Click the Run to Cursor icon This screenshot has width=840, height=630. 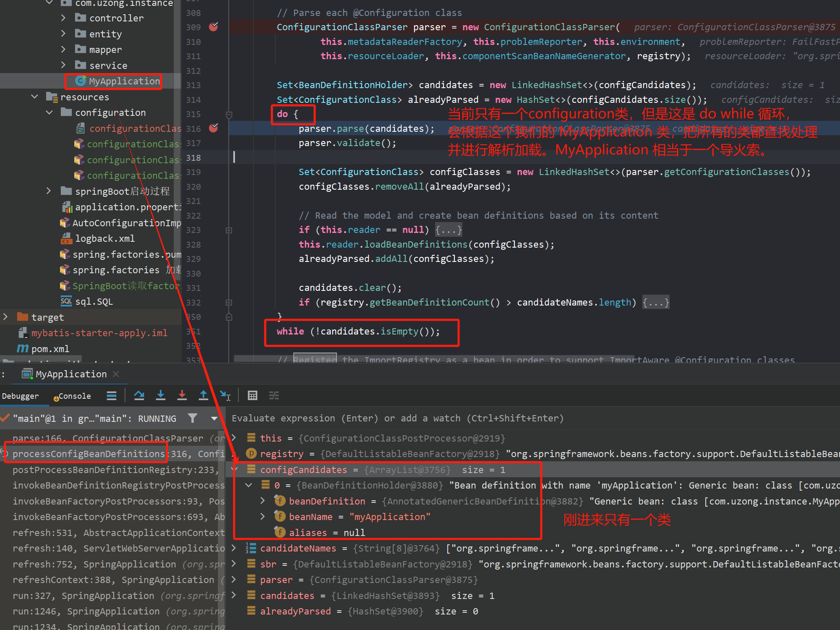click(225, 395)
